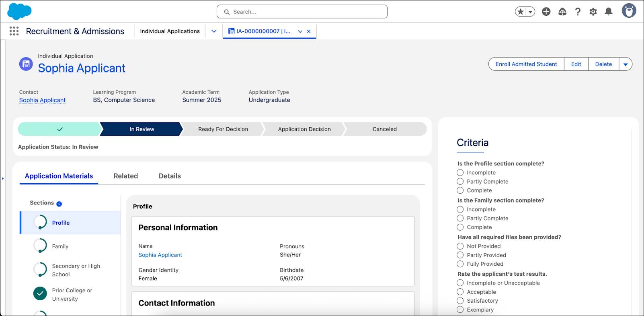Click the info icon next to Sections
The image size is (644, 316).
[59, 204]
